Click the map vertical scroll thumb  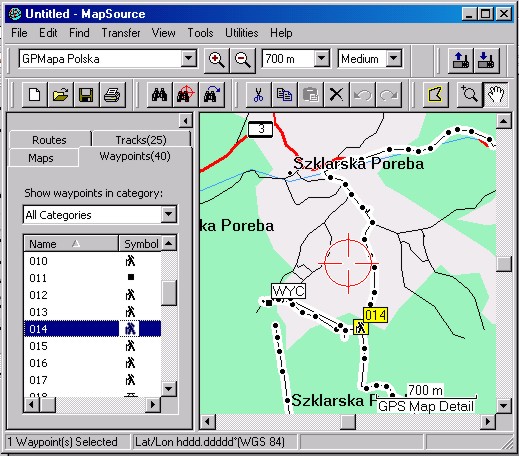point(503,264)
